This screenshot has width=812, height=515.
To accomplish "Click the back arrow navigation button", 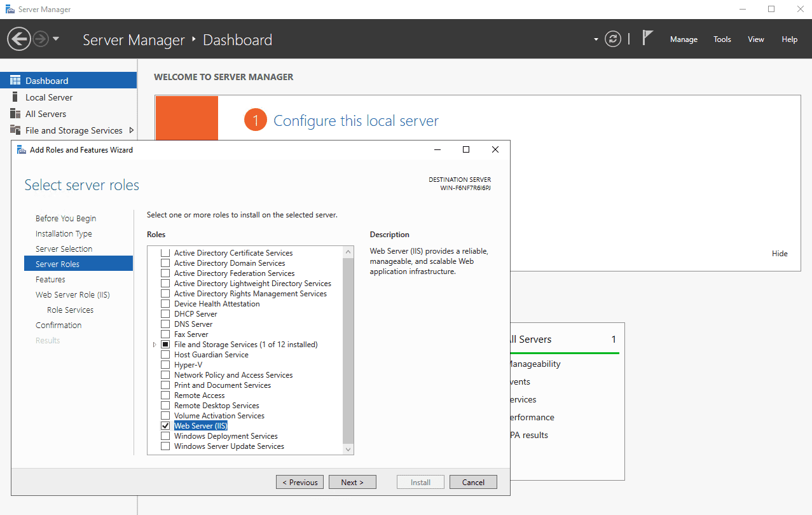I will [x=19, y=39].
